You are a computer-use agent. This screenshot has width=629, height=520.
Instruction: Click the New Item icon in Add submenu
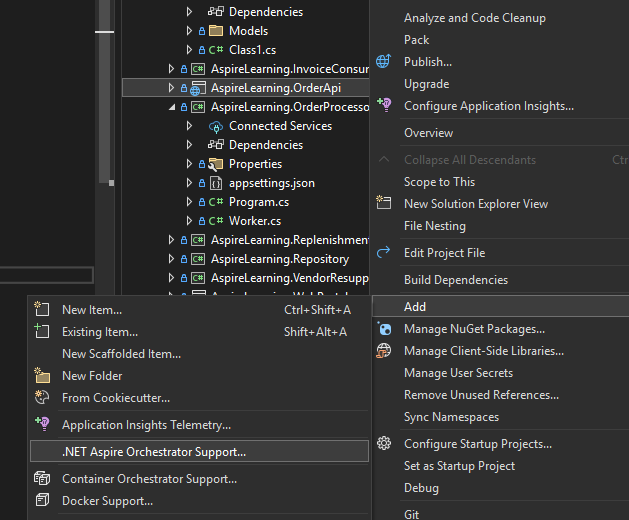pos(42,309)
